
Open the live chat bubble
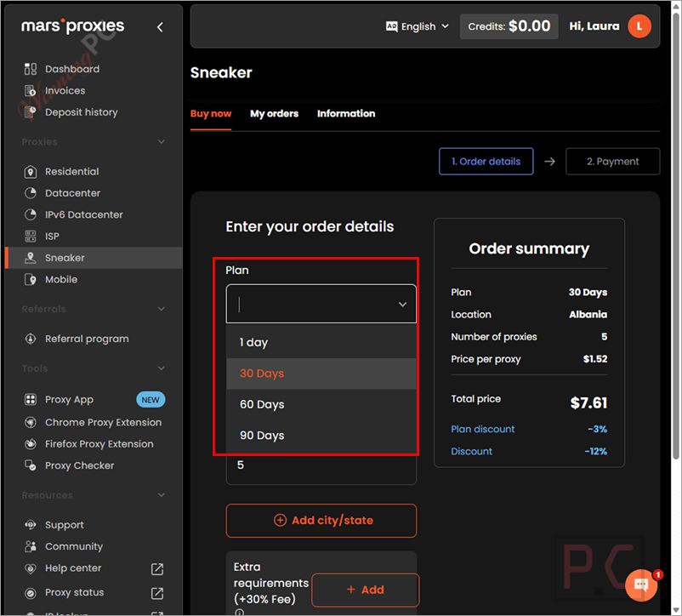[641, 585]
